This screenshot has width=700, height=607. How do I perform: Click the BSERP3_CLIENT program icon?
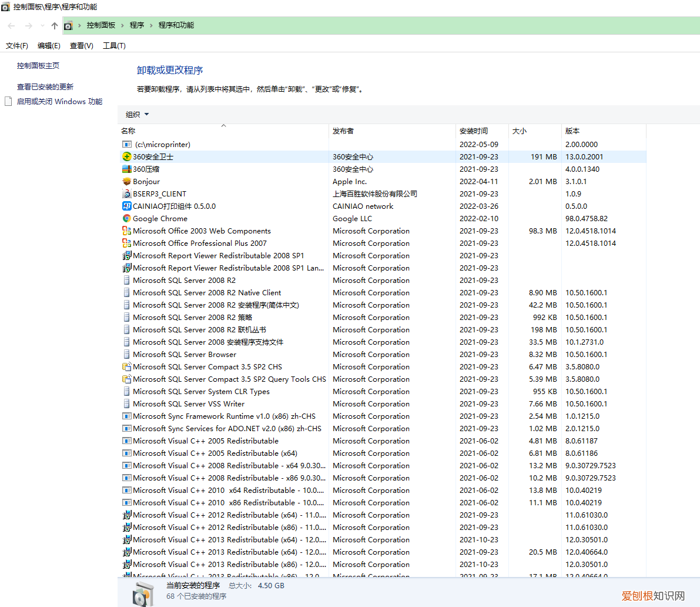(126, 194)
